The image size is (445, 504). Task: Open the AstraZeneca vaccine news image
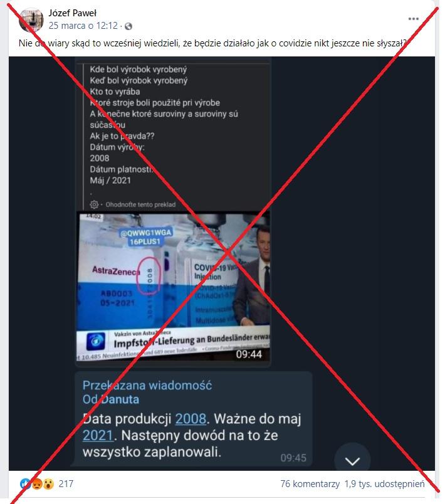pyautogui.click(x=173, y=286)
